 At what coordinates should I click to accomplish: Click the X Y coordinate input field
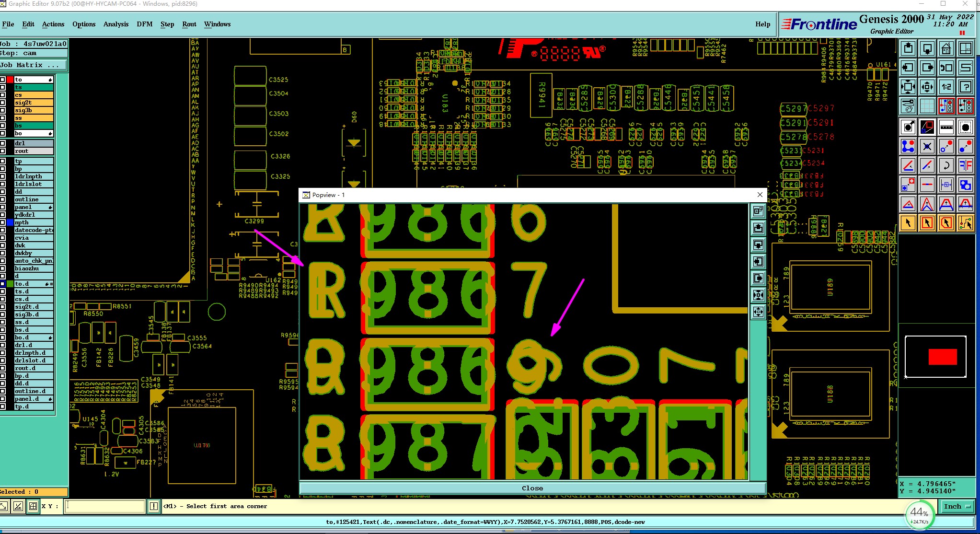pyautogui.click(x=105, y=506)
